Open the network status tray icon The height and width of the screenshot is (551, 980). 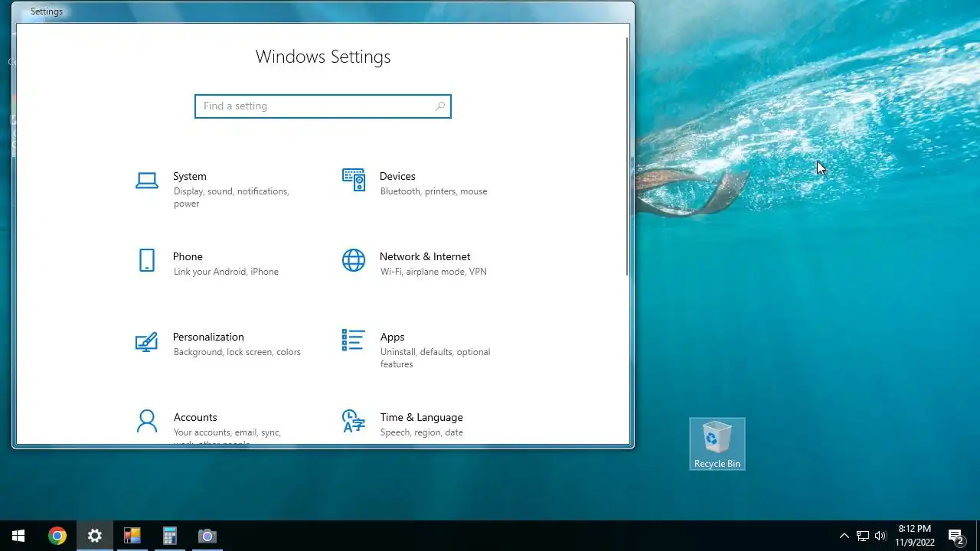(x=862, y=536)
